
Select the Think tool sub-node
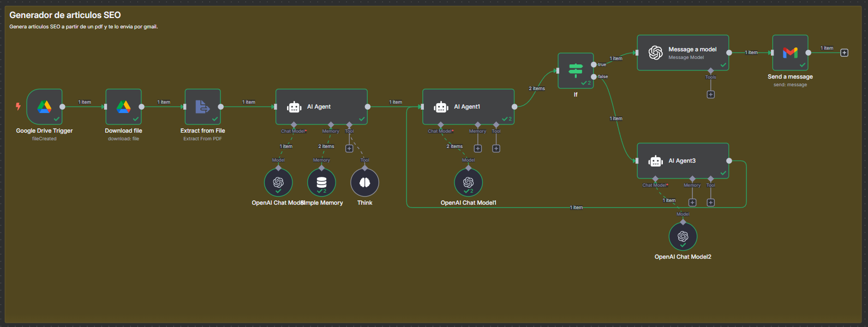pos(364,182)
